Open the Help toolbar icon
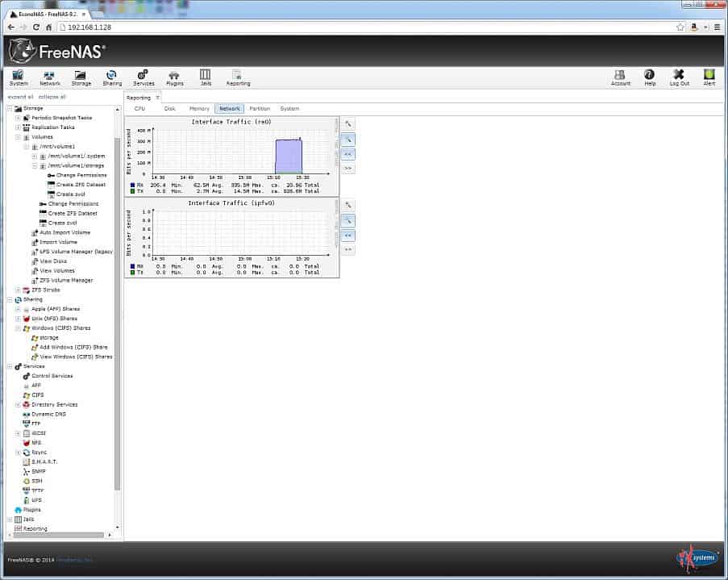The image size is (728, 580). click(x=650, y=77)
